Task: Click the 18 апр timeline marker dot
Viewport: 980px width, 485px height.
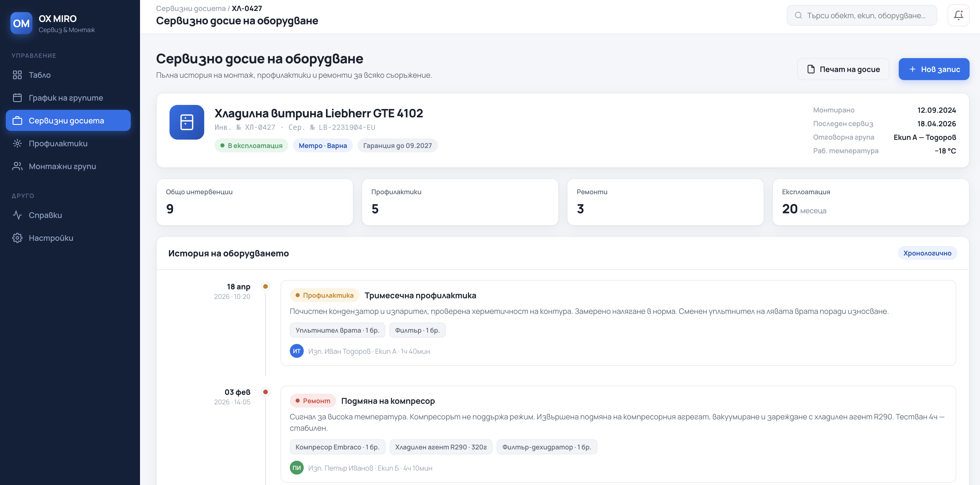Action: point(266,286)
